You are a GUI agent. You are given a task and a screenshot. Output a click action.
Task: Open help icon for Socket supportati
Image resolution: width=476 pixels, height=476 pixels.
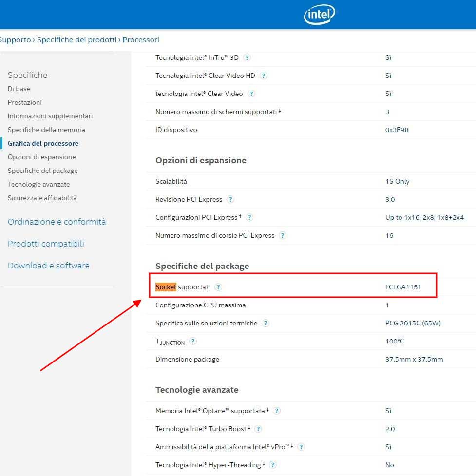point(218,287)
